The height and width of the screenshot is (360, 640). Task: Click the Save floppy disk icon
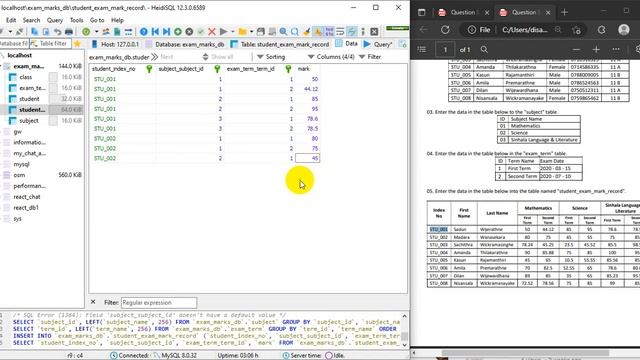[x=260, y=31]
